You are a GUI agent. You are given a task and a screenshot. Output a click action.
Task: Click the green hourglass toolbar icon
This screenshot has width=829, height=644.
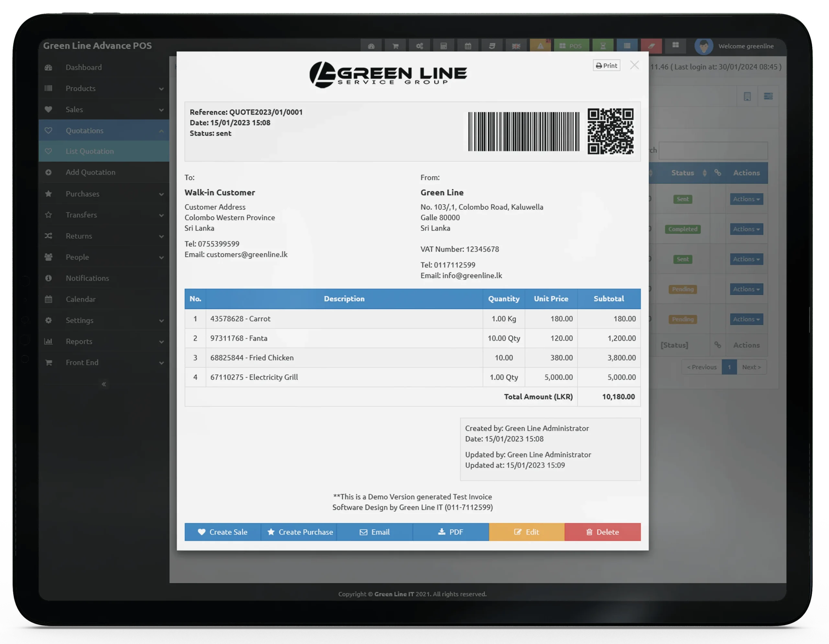[x=603, y=46]
